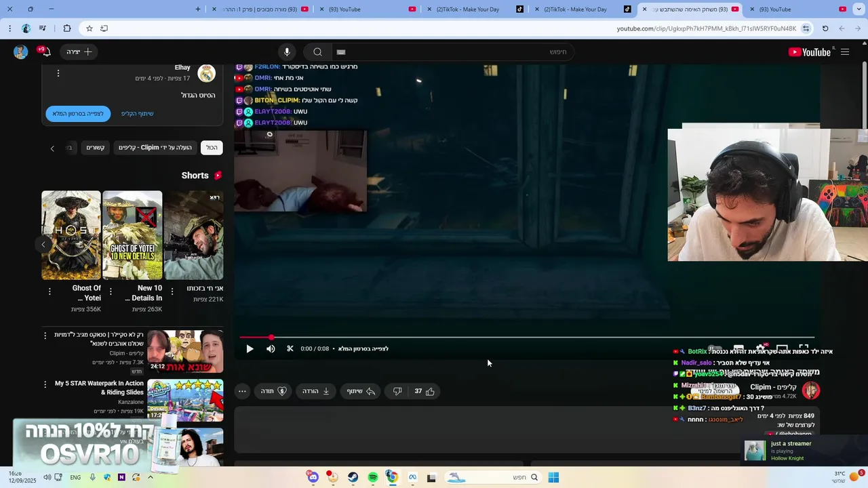Like the video with the thumbs-up button
Screen dimensions: 868x488
425,391
